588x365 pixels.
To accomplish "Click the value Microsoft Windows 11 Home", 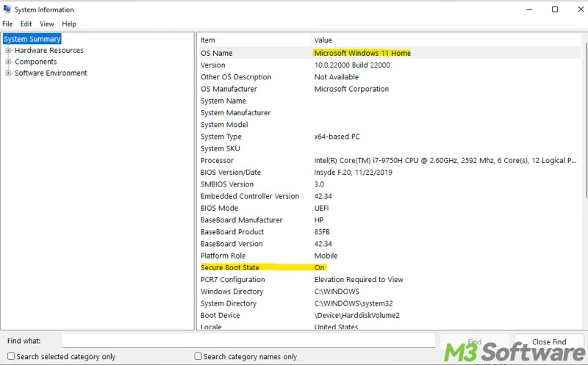I will point(362,53).
